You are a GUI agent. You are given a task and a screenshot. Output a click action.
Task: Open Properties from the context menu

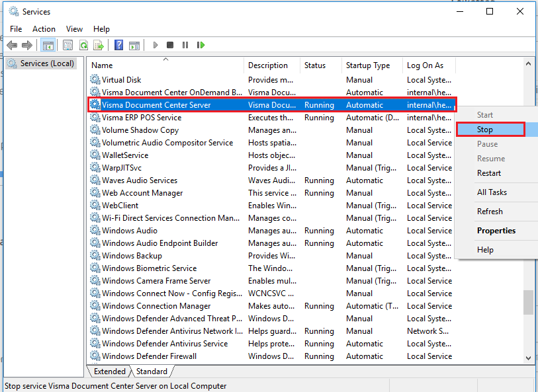point(496,231)
